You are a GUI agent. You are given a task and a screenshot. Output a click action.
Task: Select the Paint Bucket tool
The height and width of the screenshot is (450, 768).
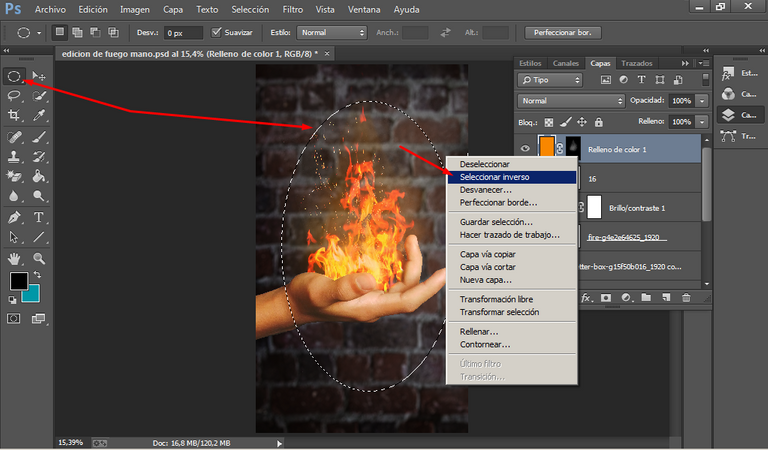(39, 176)
